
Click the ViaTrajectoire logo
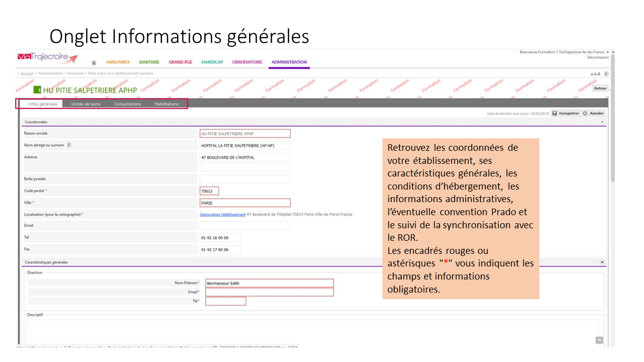(x=48, y=58)
